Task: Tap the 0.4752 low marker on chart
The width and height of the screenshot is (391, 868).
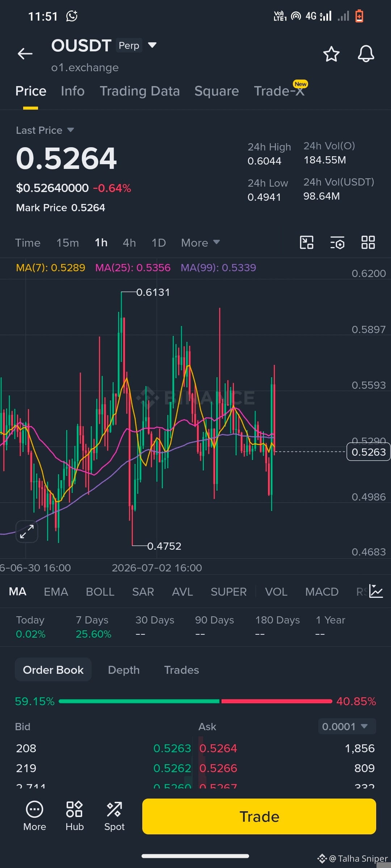Action: click(164, 546)
